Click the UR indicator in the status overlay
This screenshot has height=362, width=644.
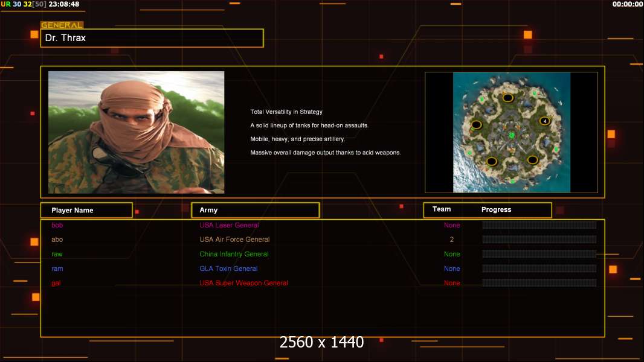(x=6, y=4)
